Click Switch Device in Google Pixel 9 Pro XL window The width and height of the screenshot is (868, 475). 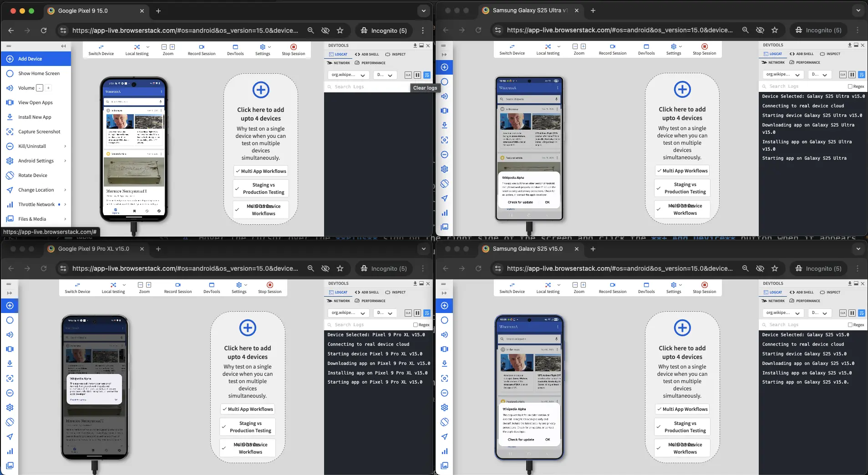[77, 288]
